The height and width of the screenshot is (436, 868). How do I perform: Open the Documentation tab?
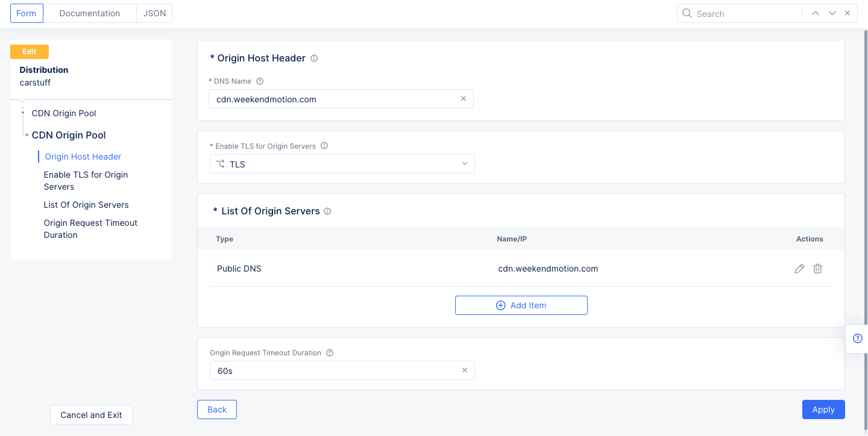89,13
